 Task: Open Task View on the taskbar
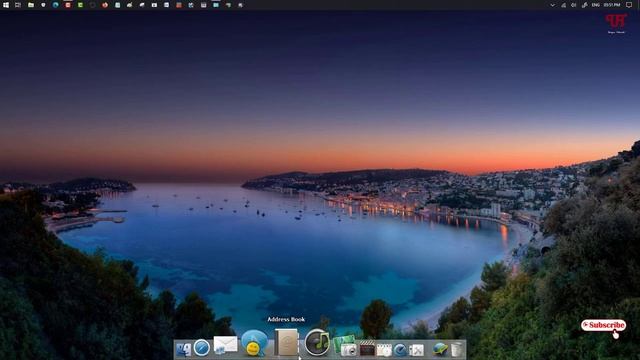tap(18, 5)
